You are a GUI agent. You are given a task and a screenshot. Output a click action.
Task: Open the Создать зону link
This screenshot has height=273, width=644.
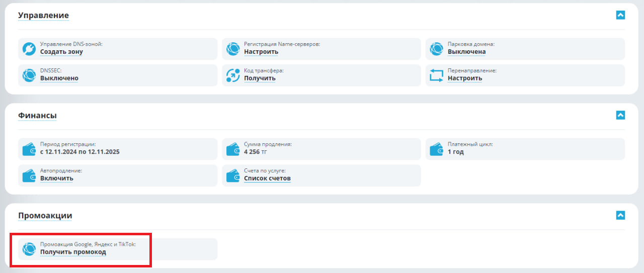(x=61, y=52)
